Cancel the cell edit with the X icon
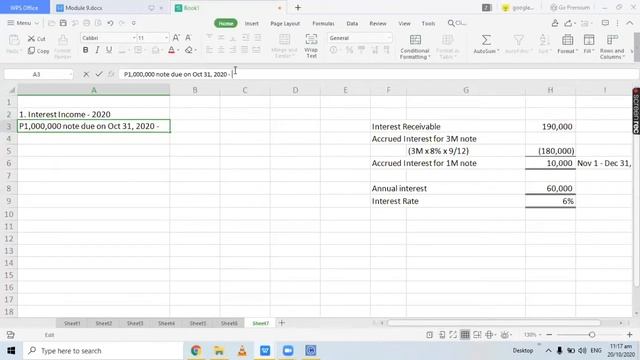Screen dimensions: 640x360 tap(86, 74)
